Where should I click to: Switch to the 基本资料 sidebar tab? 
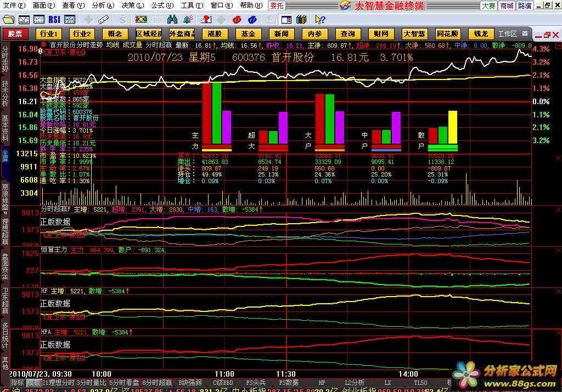tap(5, 128)
